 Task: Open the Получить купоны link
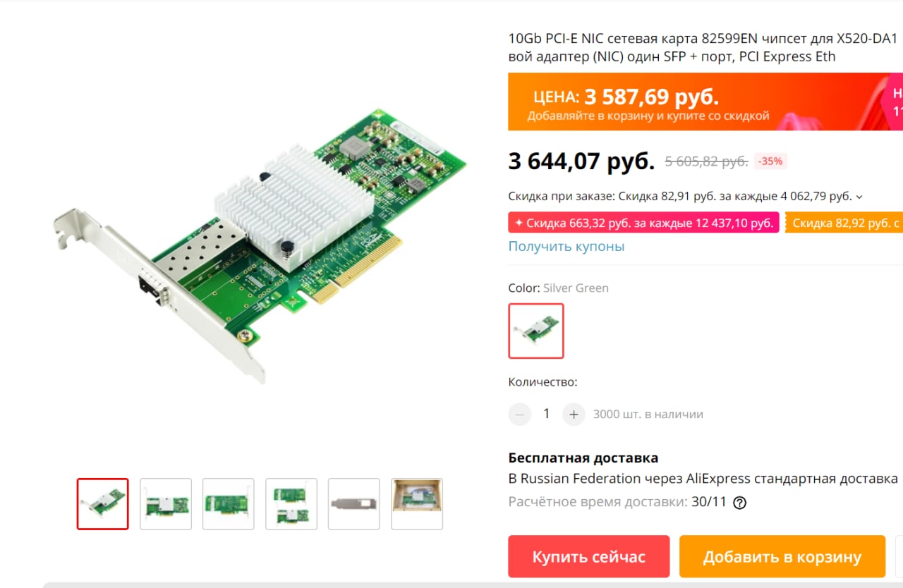coord(566,246)
